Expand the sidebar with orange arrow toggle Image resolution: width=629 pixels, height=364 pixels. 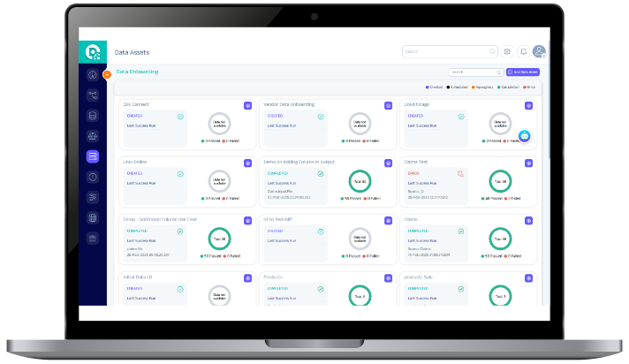[x=107, y=74]
